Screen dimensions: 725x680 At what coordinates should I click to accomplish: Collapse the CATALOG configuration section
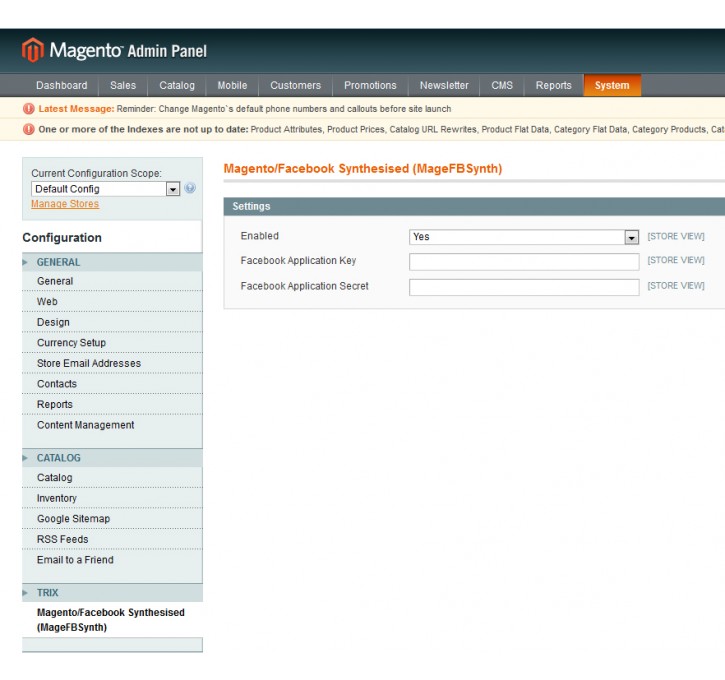tap(112, 458)
